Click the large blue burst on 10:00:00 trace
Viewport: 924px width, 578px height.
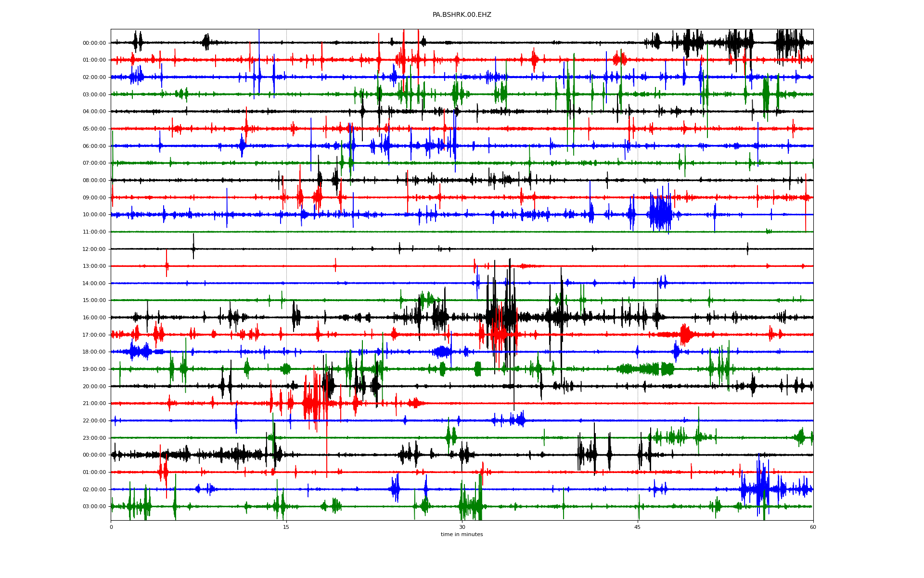tap(660, 214)
